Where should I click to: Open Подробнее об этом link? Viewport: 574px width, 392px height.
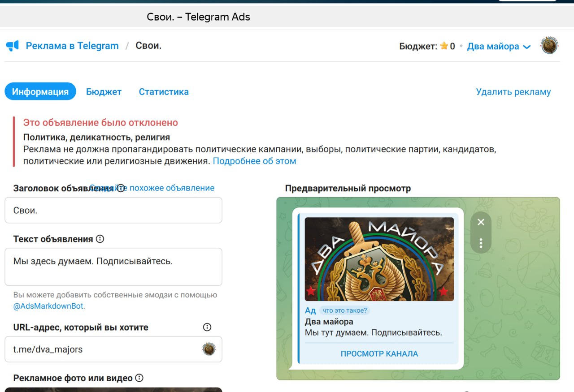pyautogui.click(x=254, y=161)
